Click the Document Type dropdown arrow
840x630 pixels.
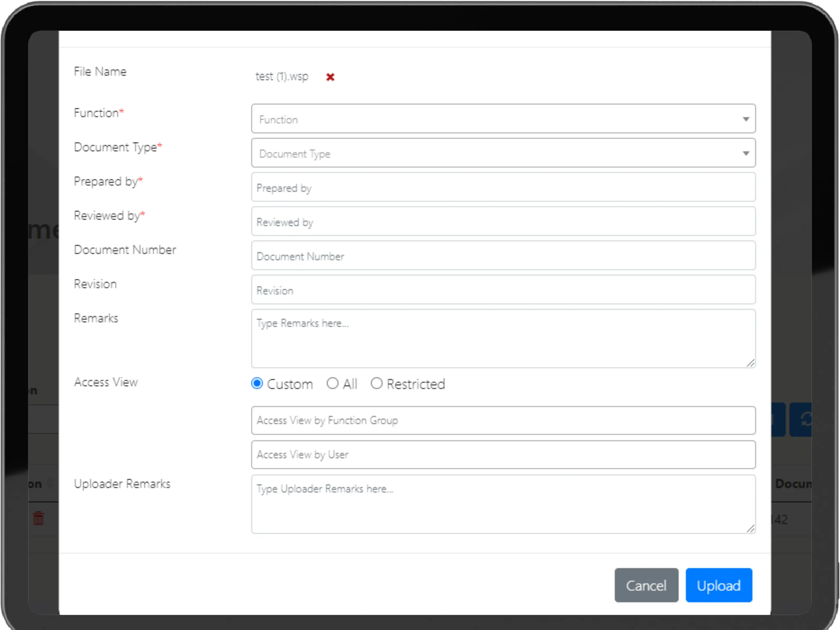(x=746, y=153)
